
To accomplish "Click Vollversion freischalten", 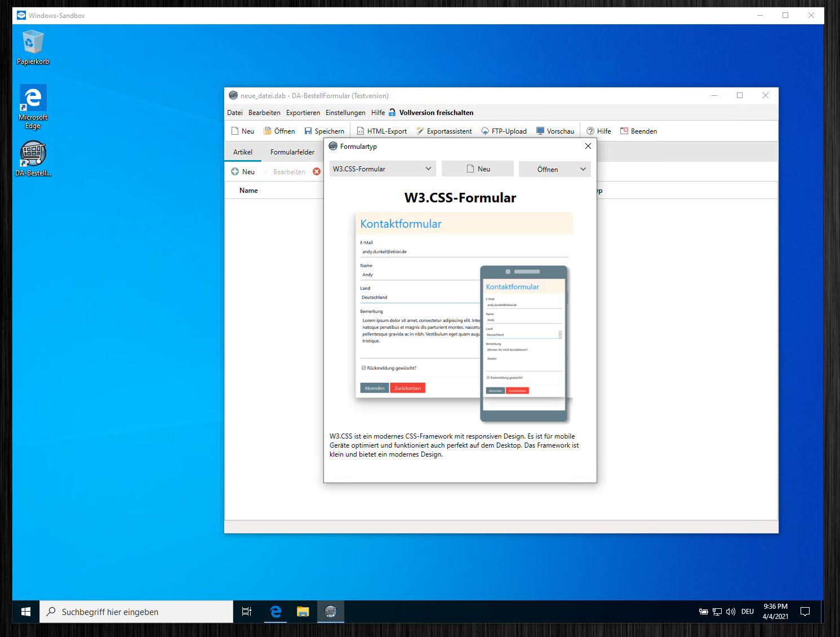I will point(436,113).
